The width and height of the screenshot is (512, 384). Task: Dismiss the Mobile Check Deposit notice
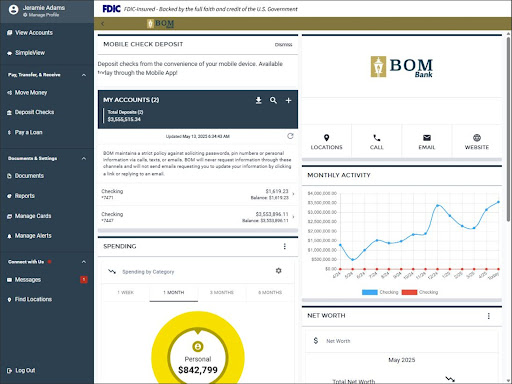pyautogui.click(x=283, y=45)
